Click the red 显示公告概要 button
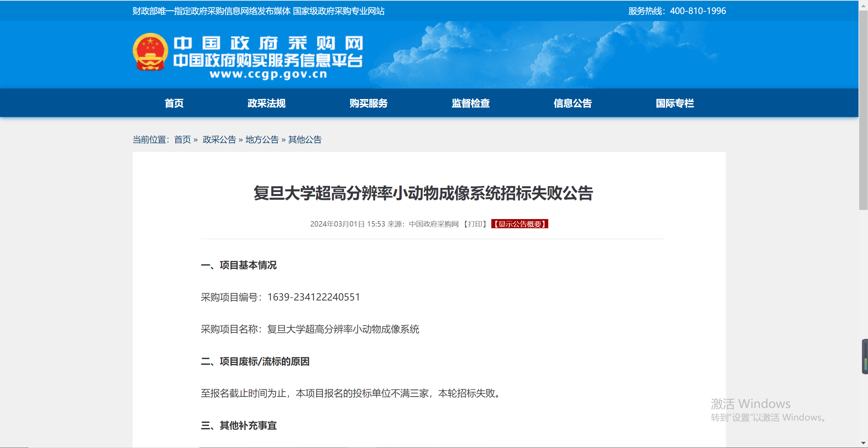 [520, 224]
